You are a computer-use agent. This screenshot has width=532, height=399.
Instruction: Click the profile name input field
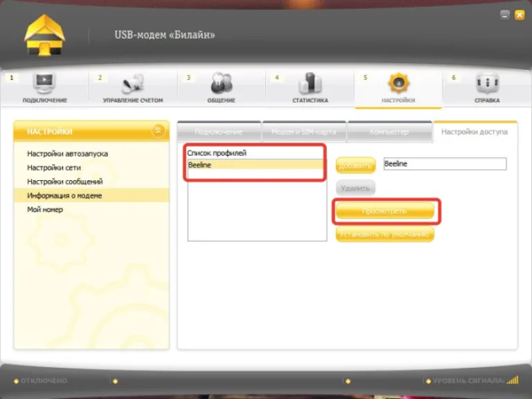(x=445, y=164)
